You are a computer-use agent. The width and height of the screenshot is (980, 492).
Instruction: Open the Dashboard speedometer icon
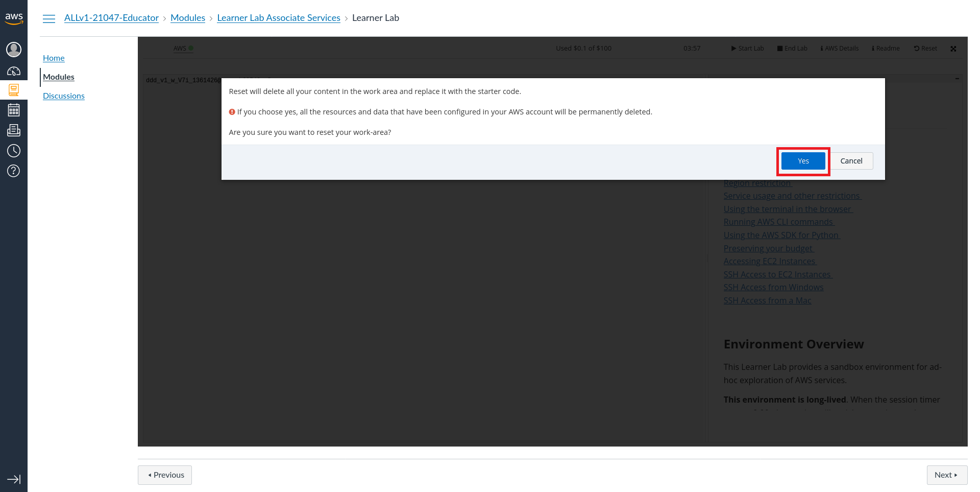pos(14,71)
